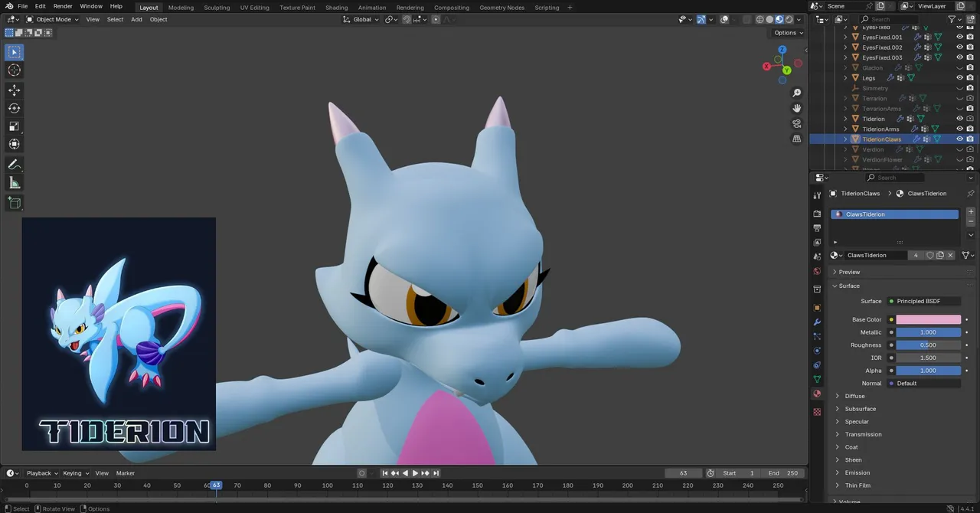Select the Select Box tool
The height and width of the screenshot is (513, 980).
tap(15, 52)
